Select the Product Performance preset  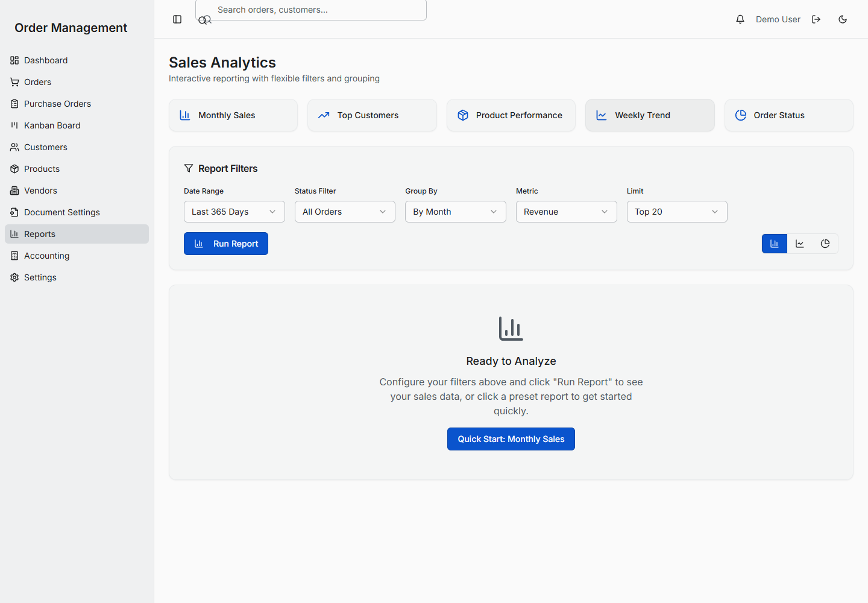click(511, 115)
